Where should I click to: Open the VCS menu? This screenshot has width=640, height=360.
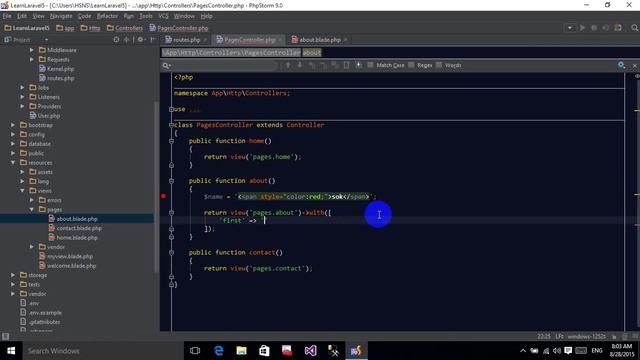pyautogui.click(x=163, y=16)
